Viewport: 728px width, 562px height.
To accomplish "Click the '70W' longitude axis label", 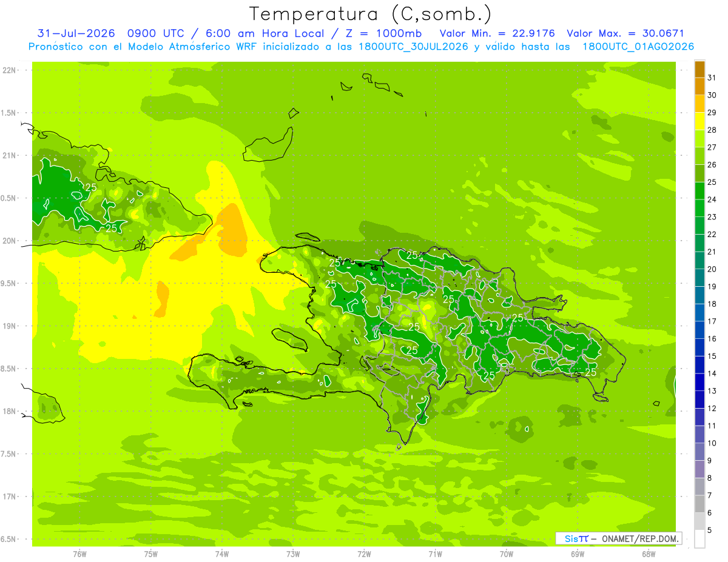I will [x=507, y=555].
